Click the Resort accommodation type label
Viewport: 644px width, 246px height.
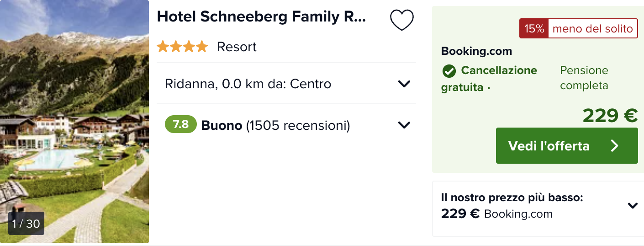pyautogui.click(x=237, y=47)
